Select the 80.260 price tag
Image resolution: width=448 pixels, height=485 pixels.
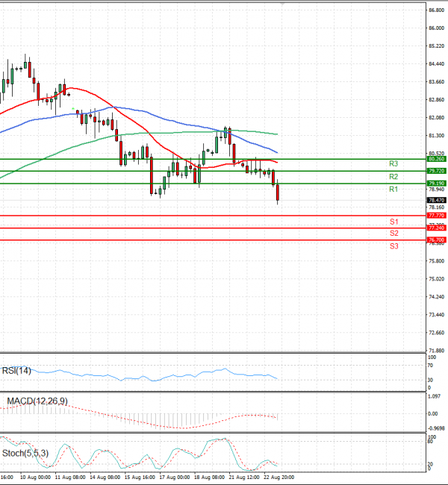(x=437, y=159)
